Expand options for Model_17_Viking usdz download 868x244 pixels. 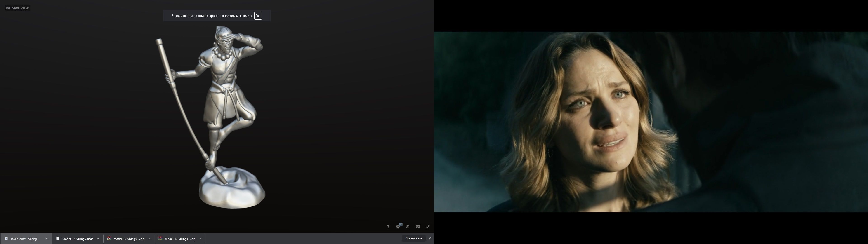[x=98, y=239]
